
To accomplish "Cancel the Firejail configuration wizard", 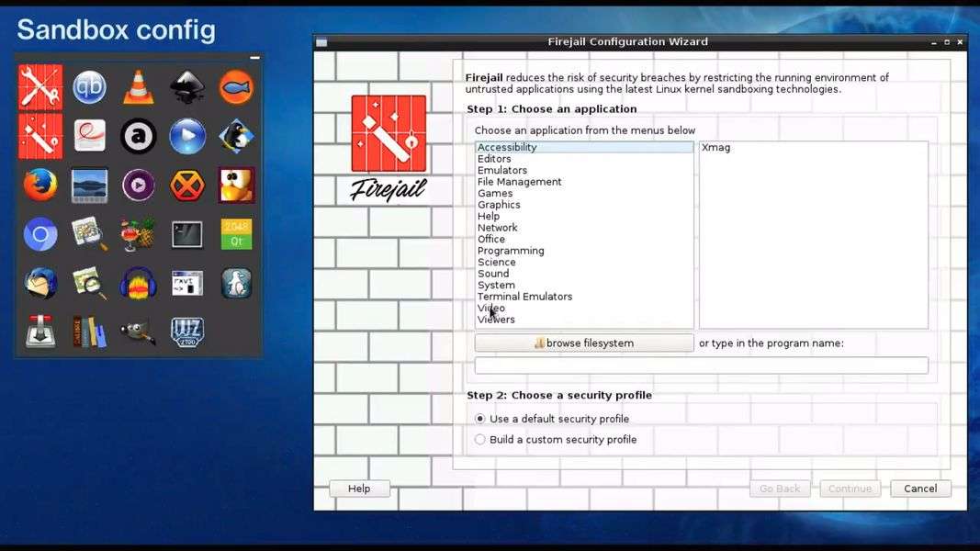I will point(920,489).
